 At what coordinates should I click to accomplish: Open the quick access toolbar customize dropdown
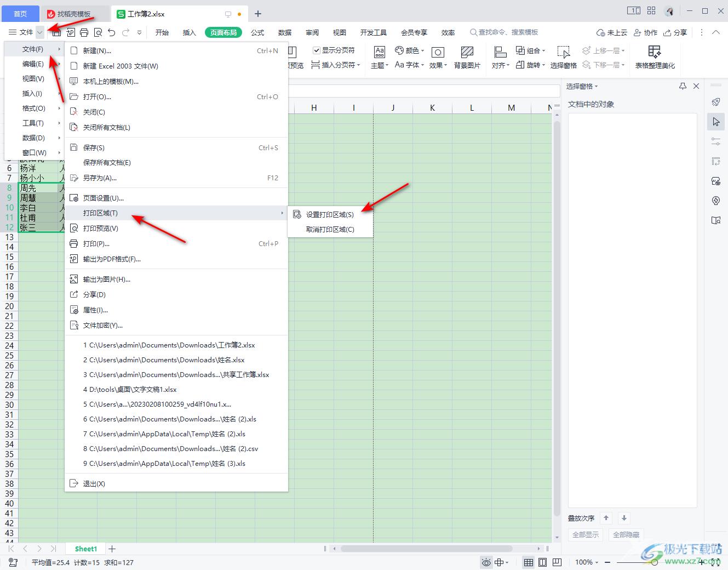pyautogui.click(x=140, y=33)
